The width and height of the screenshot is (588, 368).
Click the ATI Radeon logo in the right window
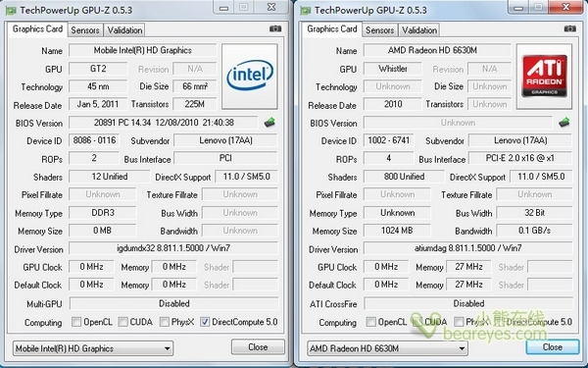[x=544, y=77]
